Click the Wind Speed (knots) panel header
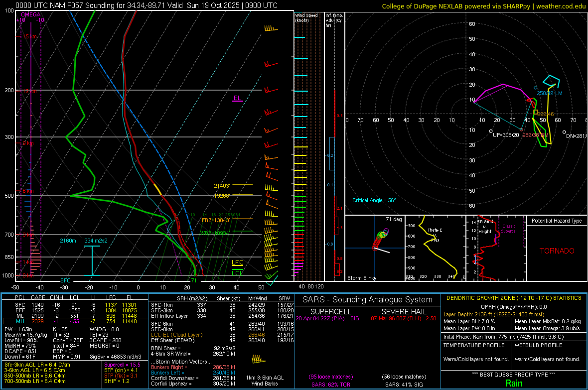This screenshot has width=588, height=390. [x=306, y=17]
